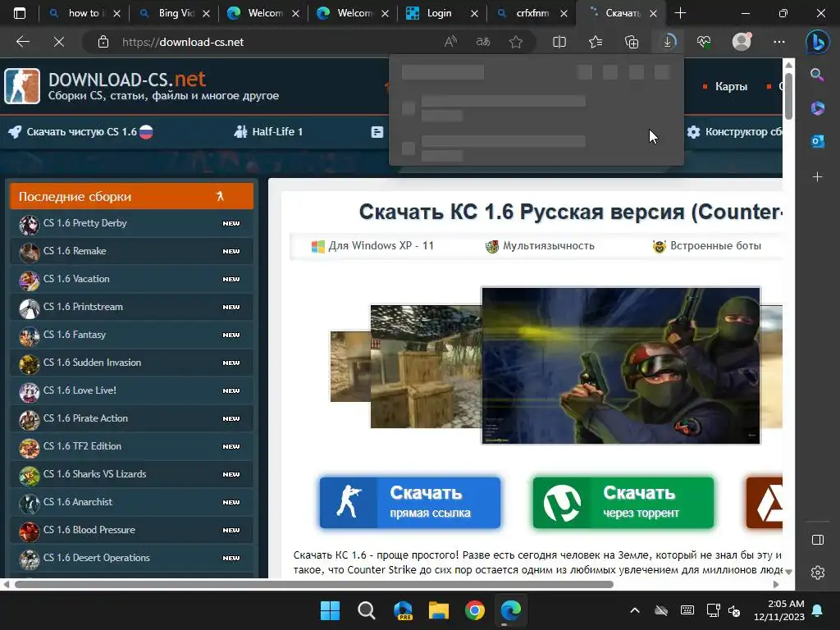Screen dimensions: 840x630
Task: Click the translate page icon
Action: 483,42
